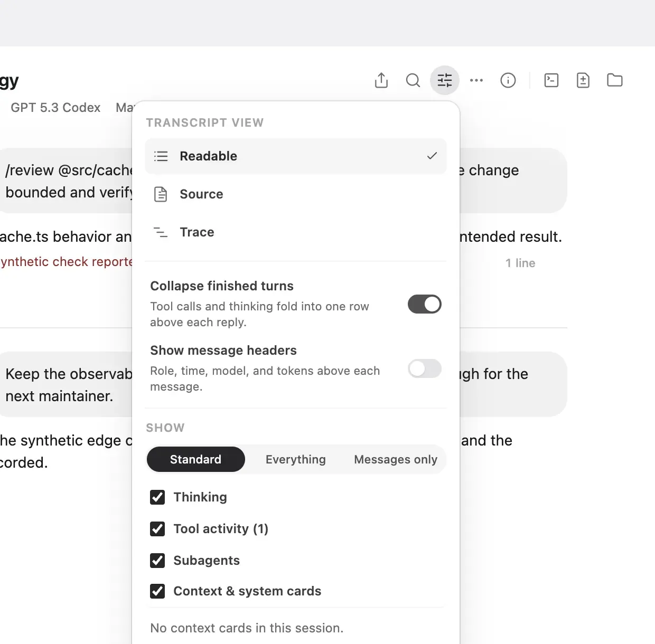
Task: Switch to Trace transcript view
Action: 296,232
